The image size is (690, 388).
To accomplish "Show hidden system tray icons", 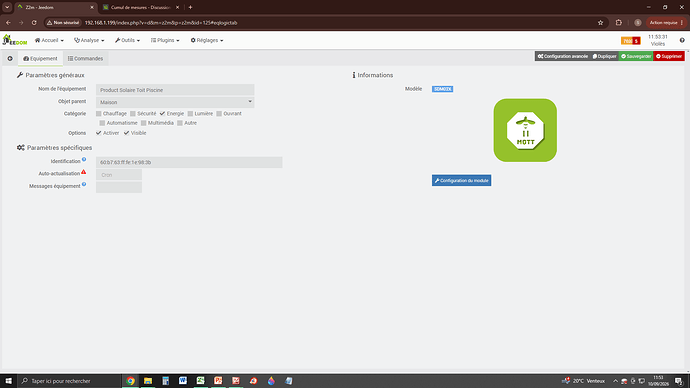I will (615, 381).
